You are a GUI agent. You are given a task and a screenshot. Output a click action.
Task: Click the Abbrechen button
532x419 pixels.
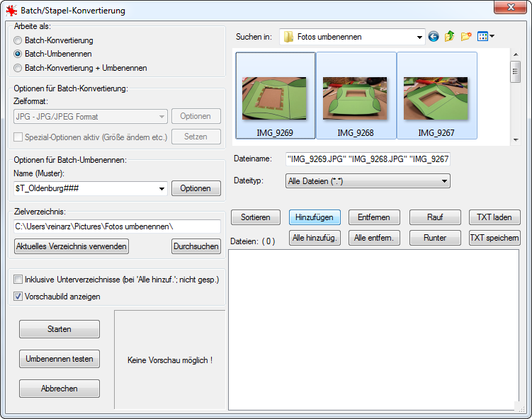coord(60,389)
